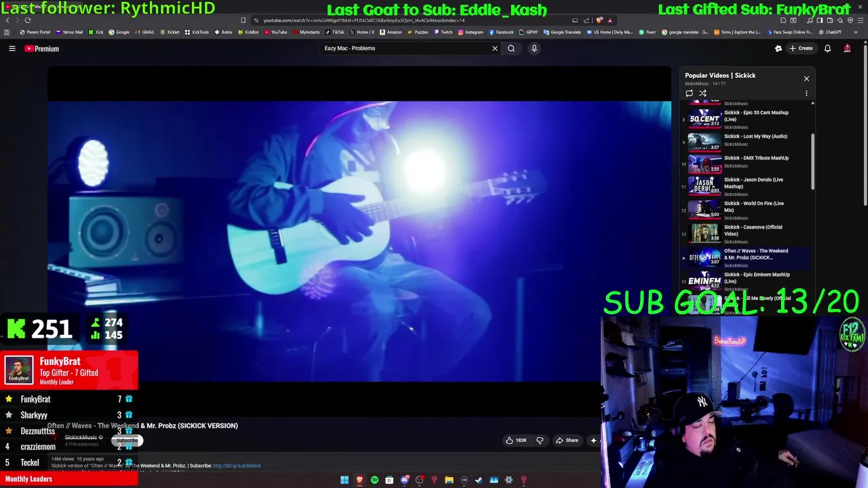Image resolution: width=868 pixels, height=488 pixels.
Task: Open the Facebook bookmark
Action: pos(501,32)
